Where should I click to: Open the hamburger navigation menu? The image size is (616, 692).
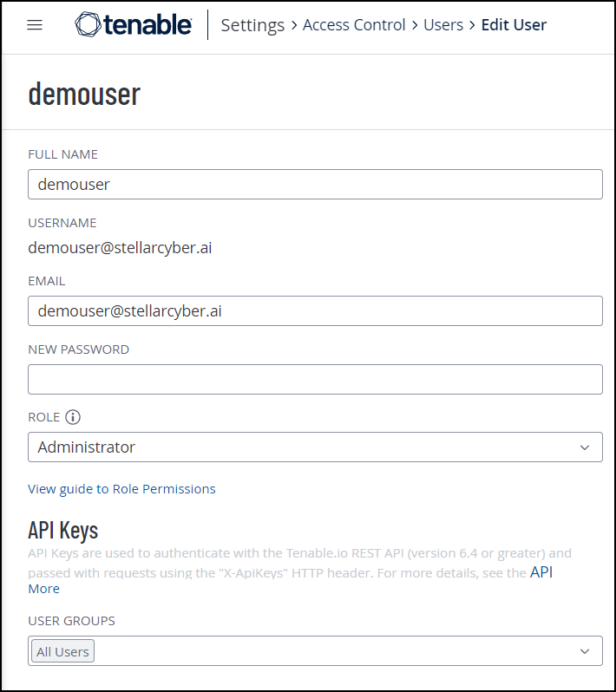click(35, 25)
